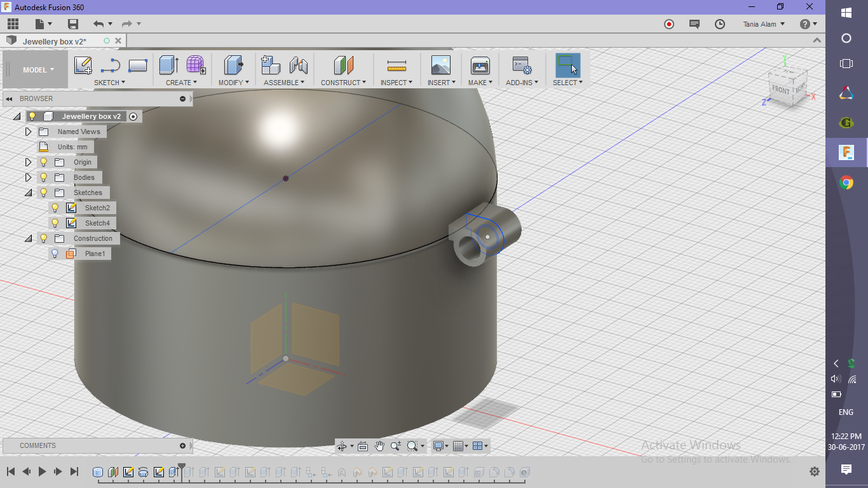868x488 pixels.
Task: Open the ASSEMBLE menu
Action: 284,83
